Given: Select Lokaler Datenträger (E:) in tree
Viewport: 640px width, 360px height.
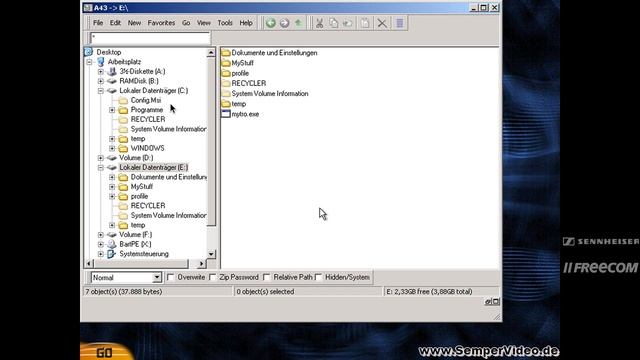Looking at the screenshot, I should [x=153, y=167].
